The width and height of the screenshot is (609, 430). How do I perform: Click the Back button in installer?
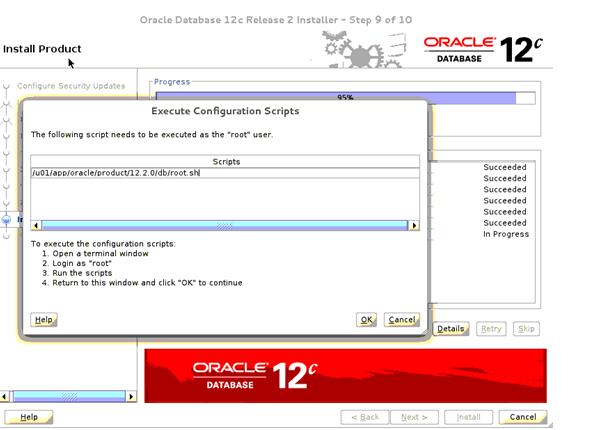point(365,417)
